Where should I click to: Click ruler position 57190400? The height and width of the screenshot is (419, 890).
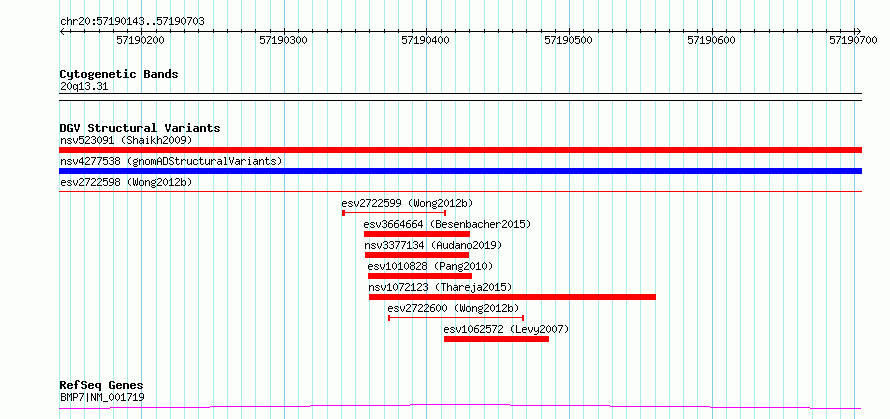coord(426,40)
